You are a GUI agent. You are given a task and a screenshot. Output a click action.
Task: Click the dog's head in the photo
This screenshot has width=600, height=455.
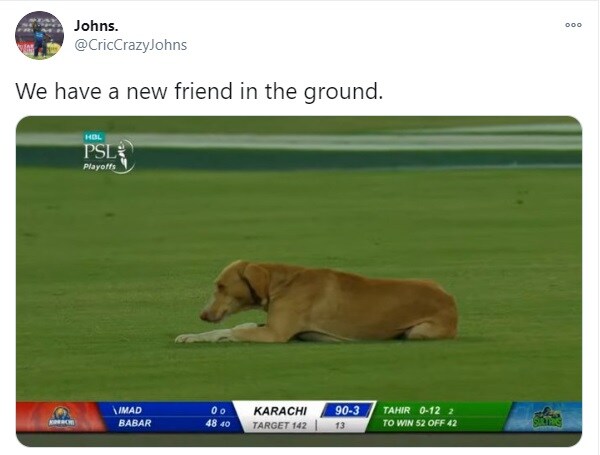(x=233, y=291)
